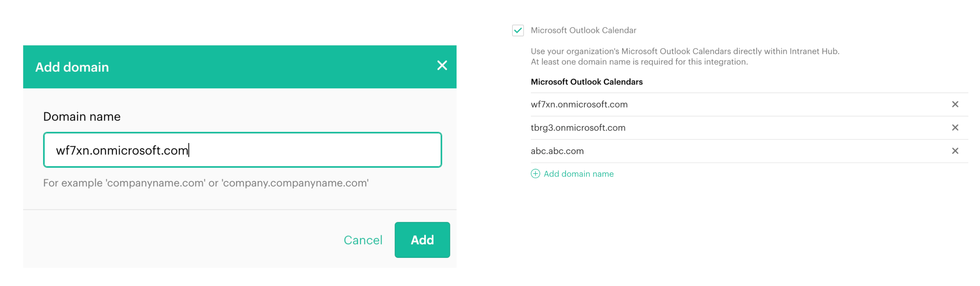Confirm with the green Add button

[x=422, y=240]
